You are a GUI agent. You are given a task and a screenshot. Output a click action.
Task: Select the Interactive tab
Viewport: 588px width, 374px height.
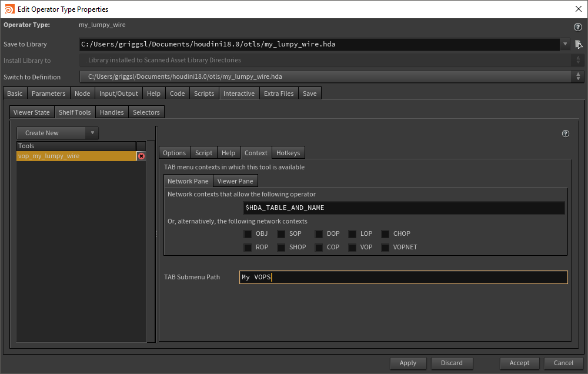(x=239, y=93)
